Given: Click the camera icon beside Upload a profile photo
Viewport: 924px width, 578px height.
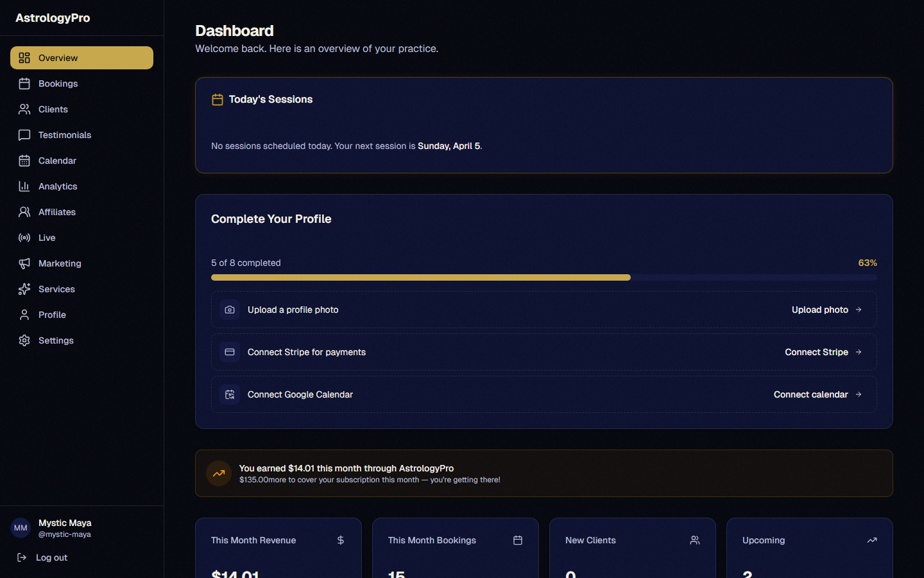Looking at the screenshot, I should pos(230,310).
